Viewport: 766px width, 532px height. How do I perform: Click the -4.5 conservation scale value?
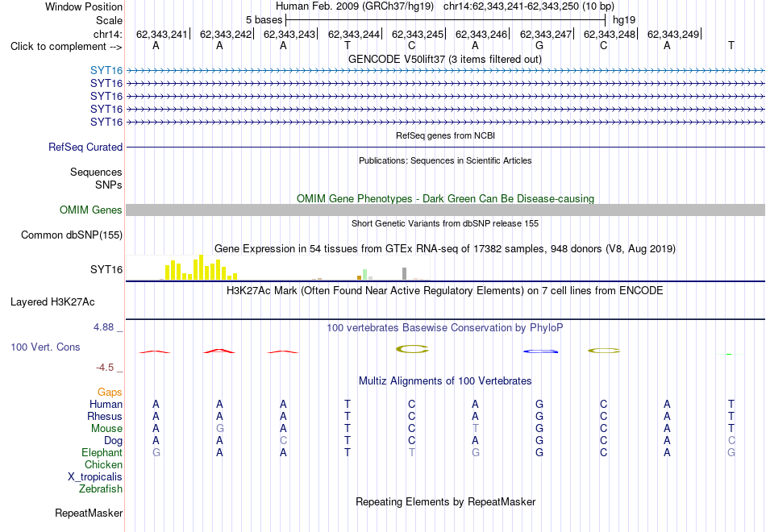[105, 368]
